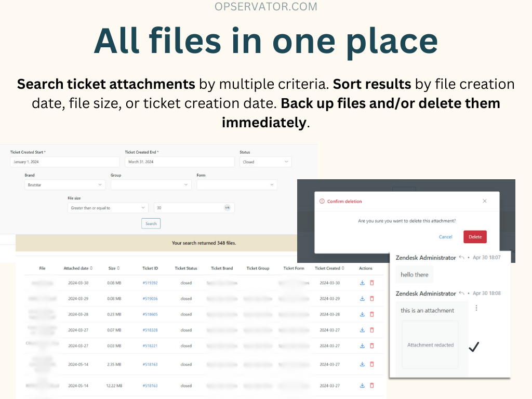
Task: Sort the results by Size
Action: 114,269
